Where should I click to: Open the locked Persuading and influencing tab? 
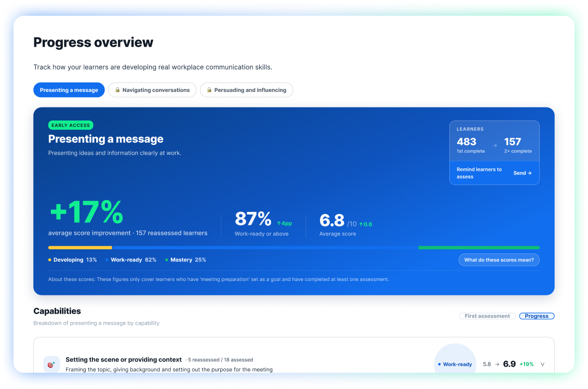tap(246, 90)
